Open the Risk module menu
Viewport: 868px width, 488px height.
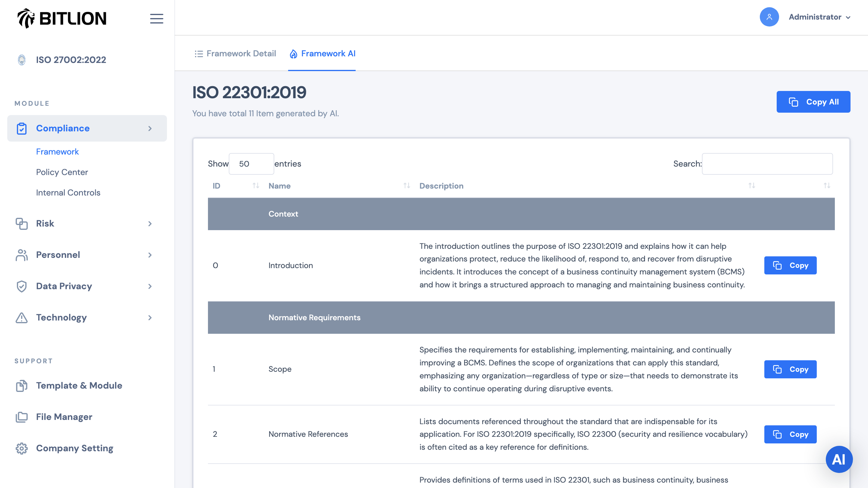pyautogui.click(x=87, y=224)
